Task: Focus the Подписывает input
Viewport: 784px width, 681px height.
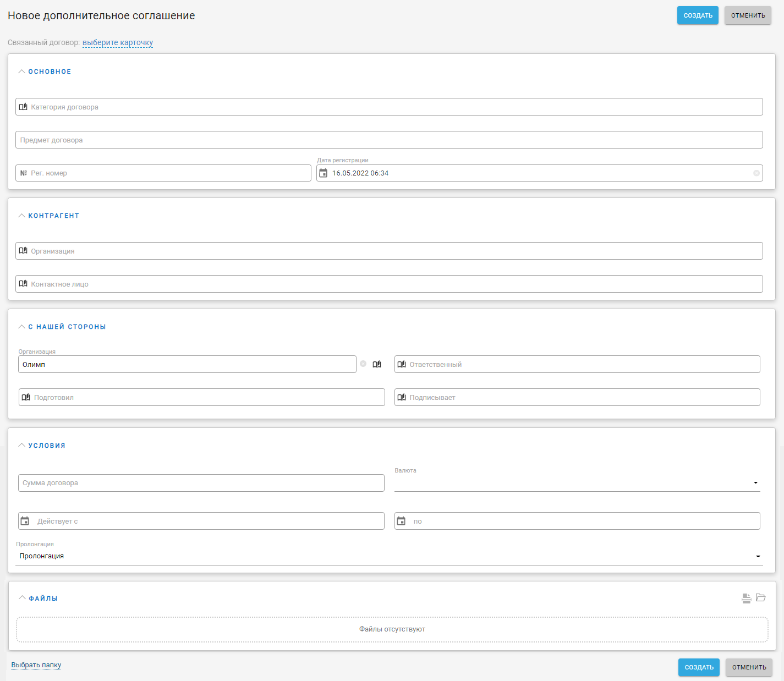Action: 577,397
